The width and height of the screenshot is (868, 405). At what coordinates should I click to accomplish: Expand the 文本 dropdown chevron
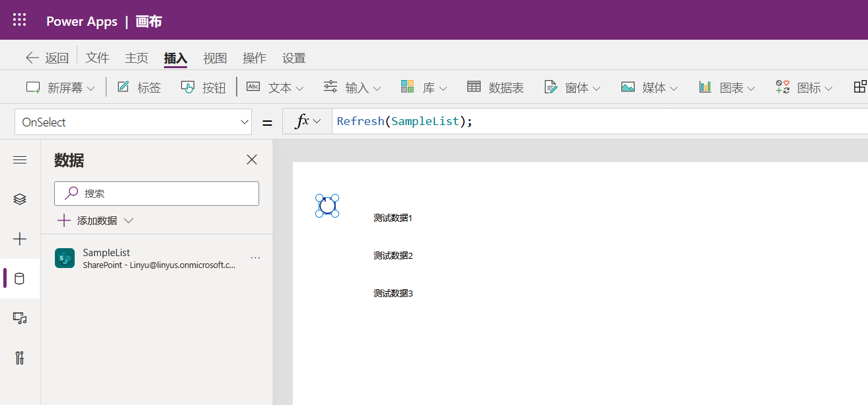pyautogui.click(x=299, y=88)
